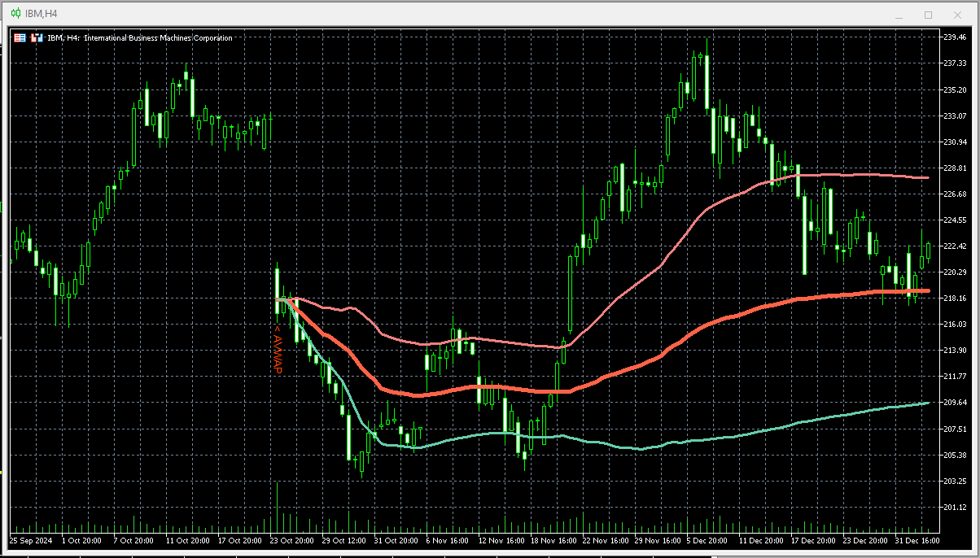Image resolution: width=980 pixels, height=558 pixels.
Task: Click the '5 Dec 20:00' time label
Action: (707, 540)
